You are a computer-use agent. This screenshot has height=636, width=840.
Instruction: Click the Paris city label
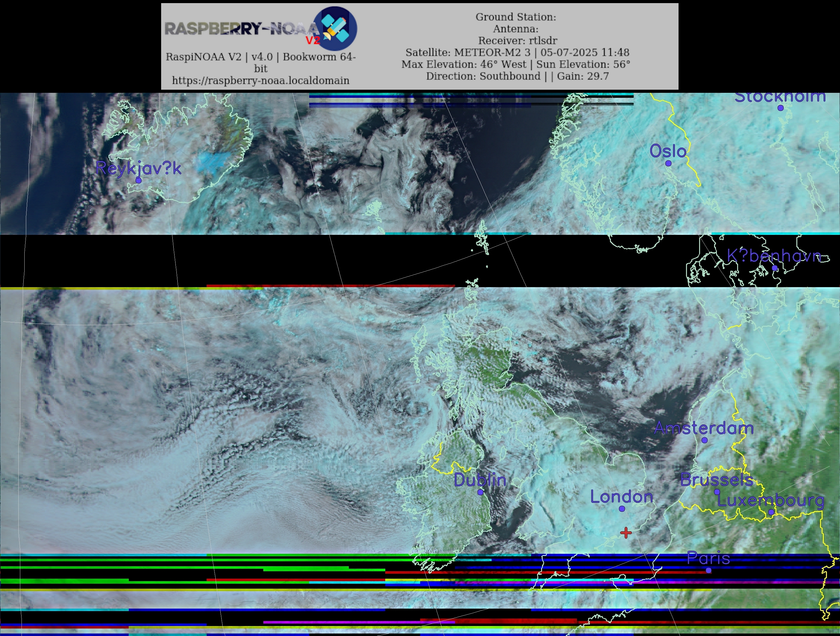click(708, 558)
